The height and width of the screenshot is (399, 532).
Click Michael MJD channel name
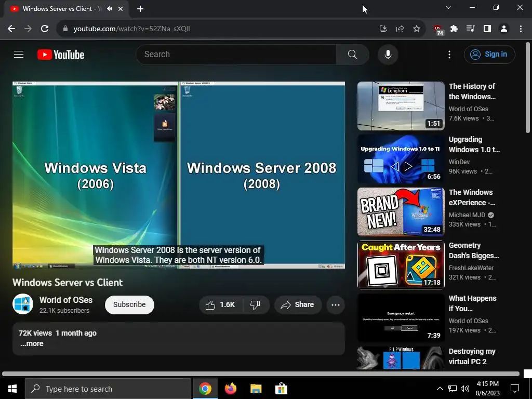click(x=467, y=215)
